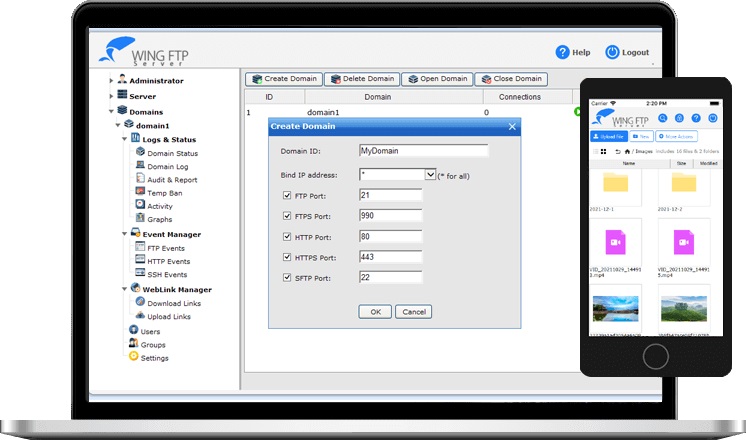The image size is (746, 441).
Task: Open the Bind IP address dropdown
Action: tap(430, 175)
